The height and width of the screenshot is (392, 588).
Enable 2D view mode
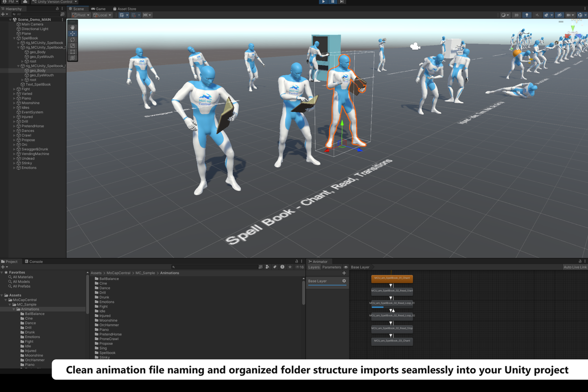point(516,15)
